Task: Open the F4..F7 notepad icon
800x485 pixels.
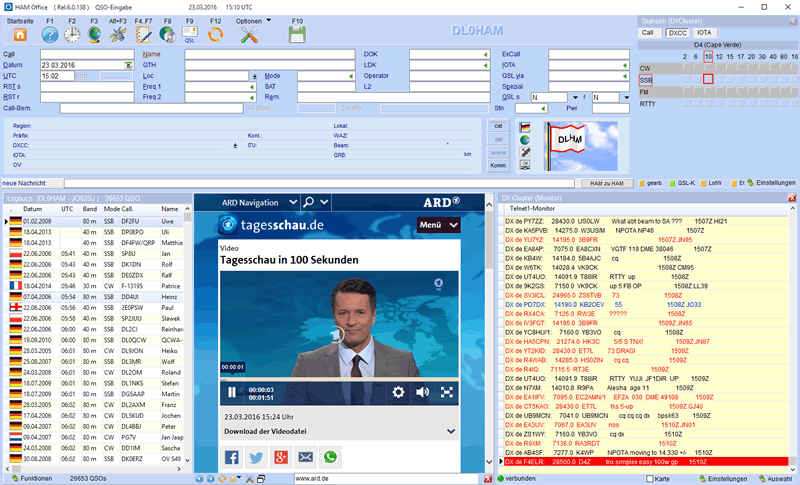Action: click(x=143, y=35)
